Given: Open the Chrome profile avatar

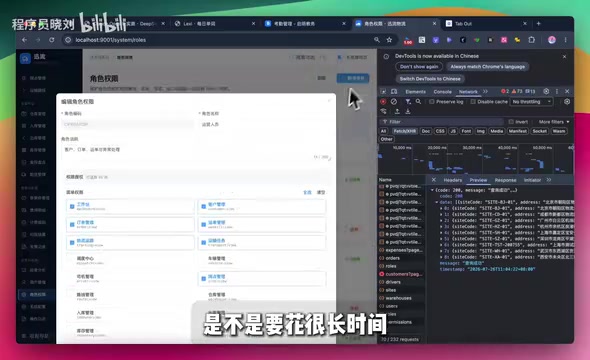Looking at the screenshot, I should coord(552,40).
